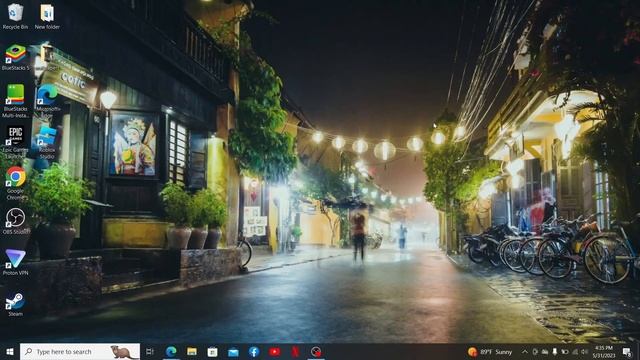Screen dimensions: 640x360
Task: Open the notification Action Center
Action: pyautogui.click(x=627, y=351)
